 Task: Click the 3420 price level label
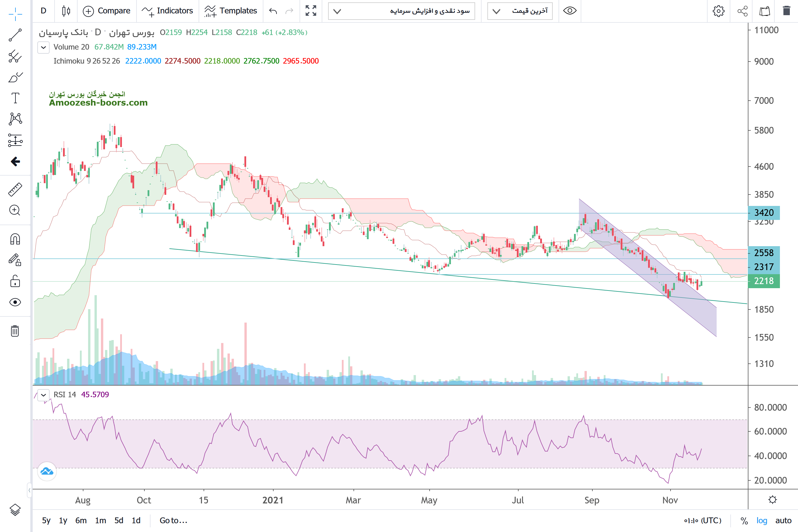coord(763,213)
